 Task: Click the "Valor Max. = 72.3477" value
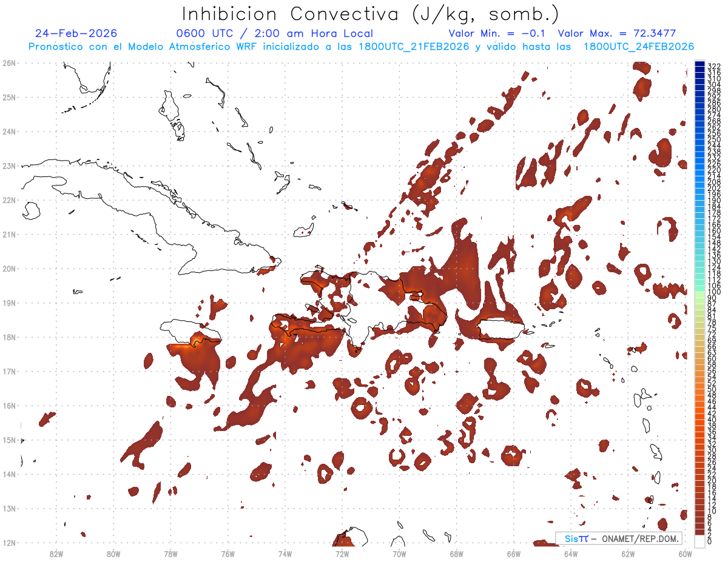616,33
